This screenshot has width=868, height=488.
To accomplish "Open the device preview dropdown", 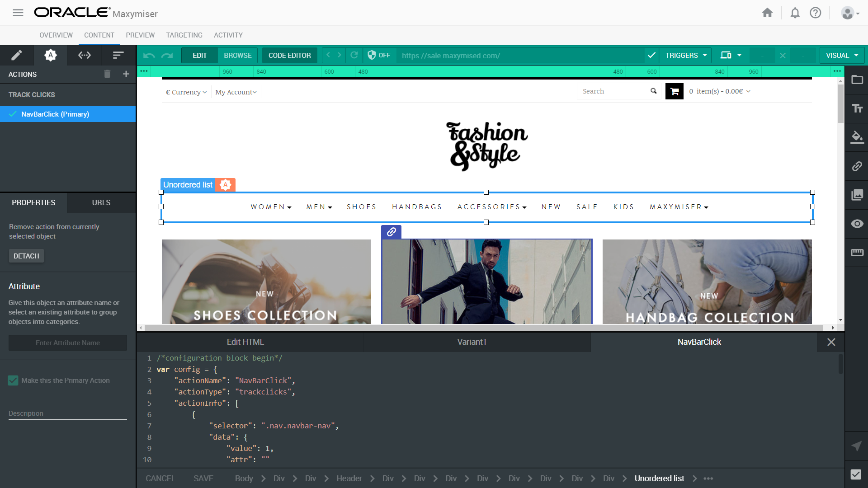I will tap(731, 55).
